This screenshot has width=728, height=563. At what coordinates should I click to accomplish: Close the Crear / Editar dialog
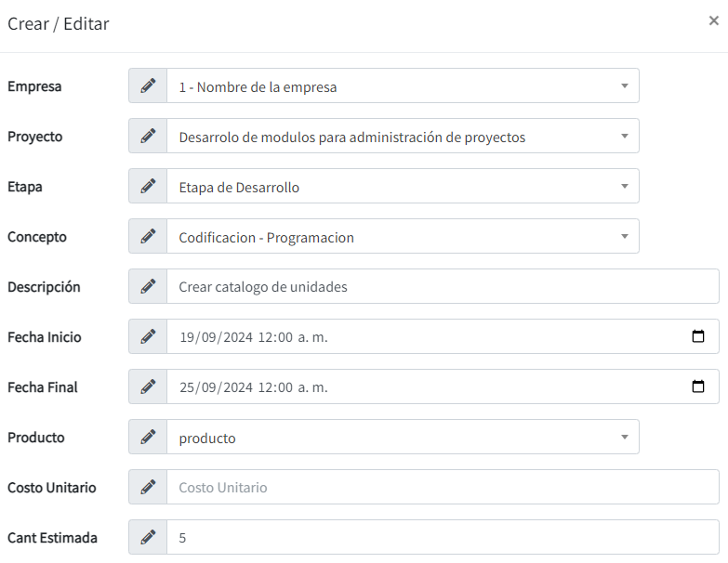pyautogui.click(x=713, y=20)
